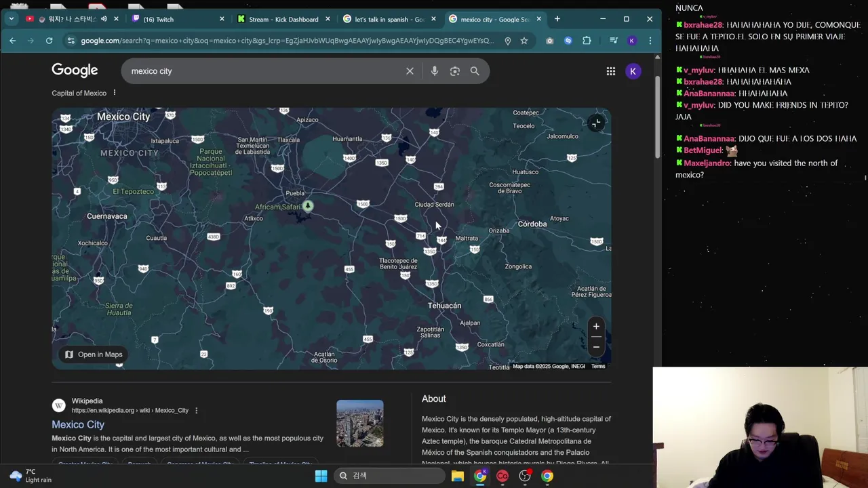
Task: Mute the YouTube tab audio icon
Action: coord(104,19)
